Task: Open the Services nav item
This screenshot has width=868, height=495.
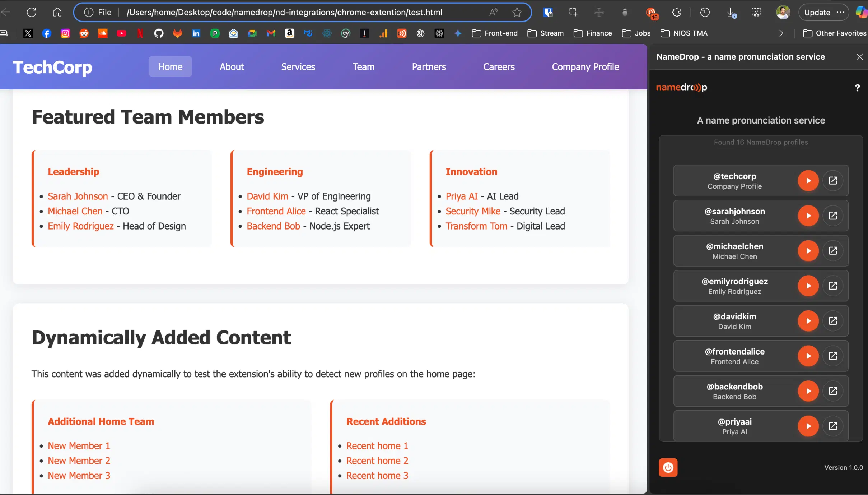Action: pos(298,67)
